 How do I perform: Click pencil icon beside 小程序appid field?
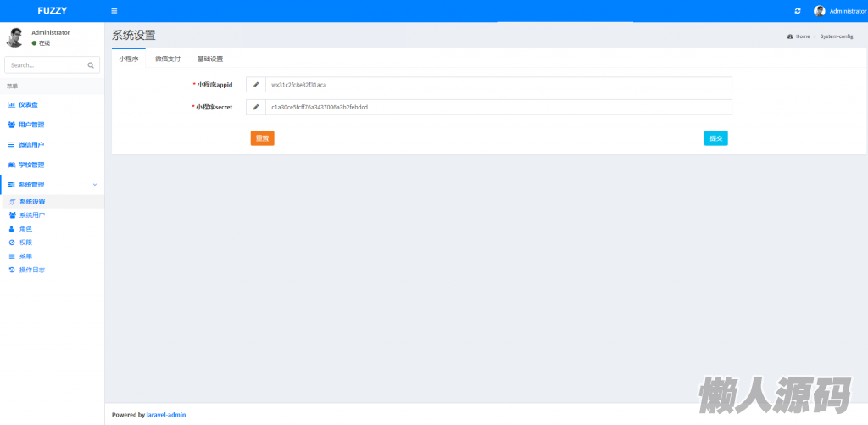256,85
